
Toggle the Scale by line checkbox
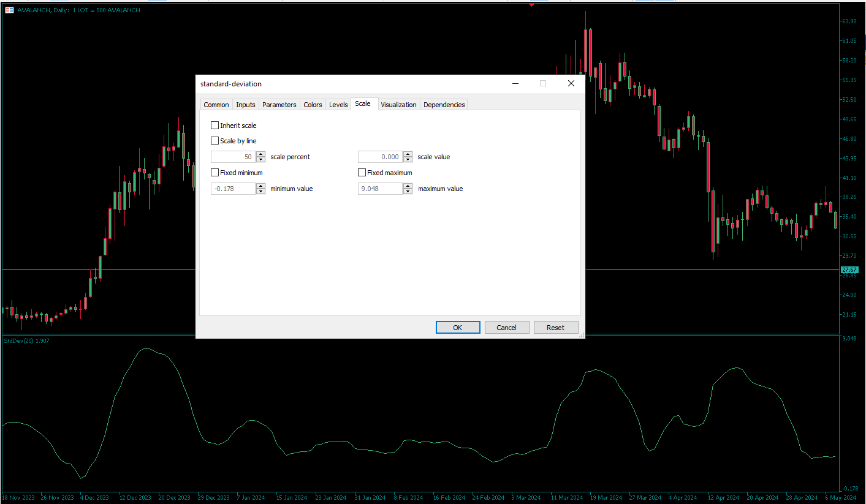215,141
